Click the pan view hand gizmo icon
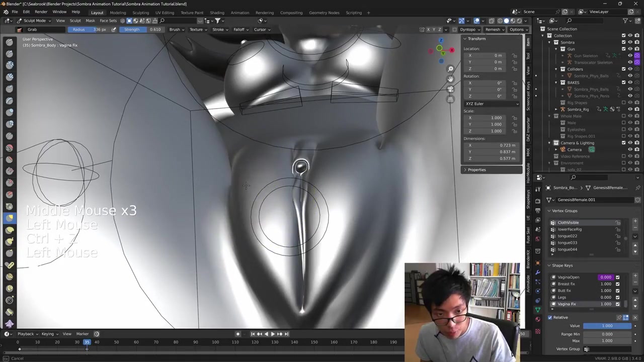Screen dimensions: 644x362 pos(450,79)
